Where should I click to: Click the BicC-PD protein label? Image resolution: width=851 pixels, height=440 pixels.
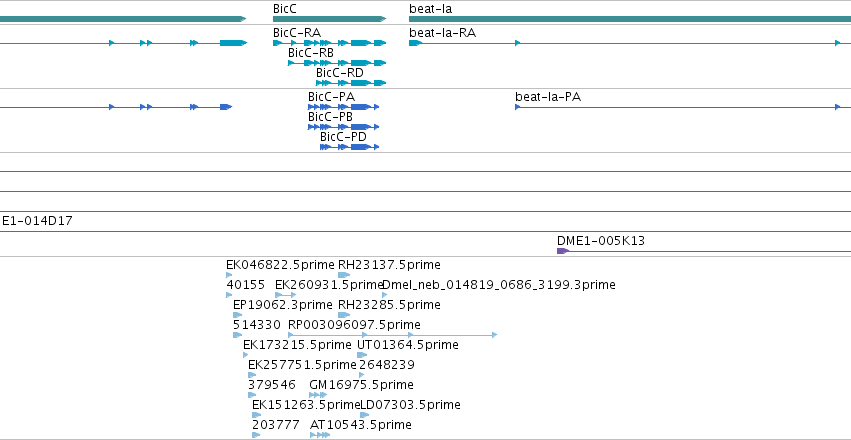tap(343, 137)
